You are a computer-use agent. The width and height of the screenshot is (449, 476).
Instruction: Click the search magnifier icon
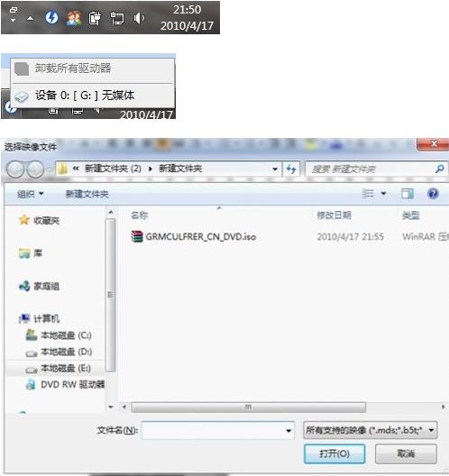(x=440, y=169)
